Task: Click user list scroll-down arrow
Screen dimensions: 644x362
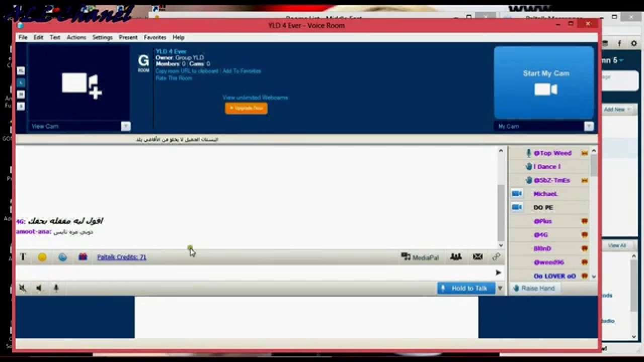Action: click(x=594, y=276)
